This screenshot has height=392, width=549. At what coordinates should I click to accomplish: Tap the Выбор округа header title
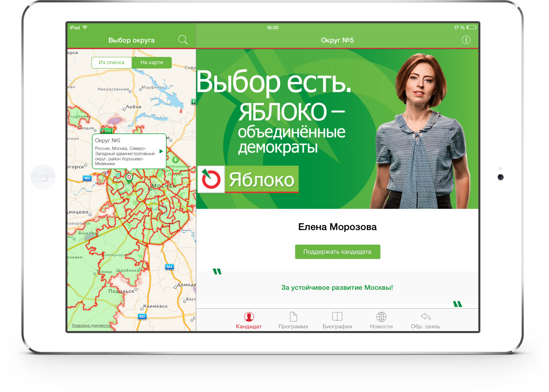coord(132,40)
